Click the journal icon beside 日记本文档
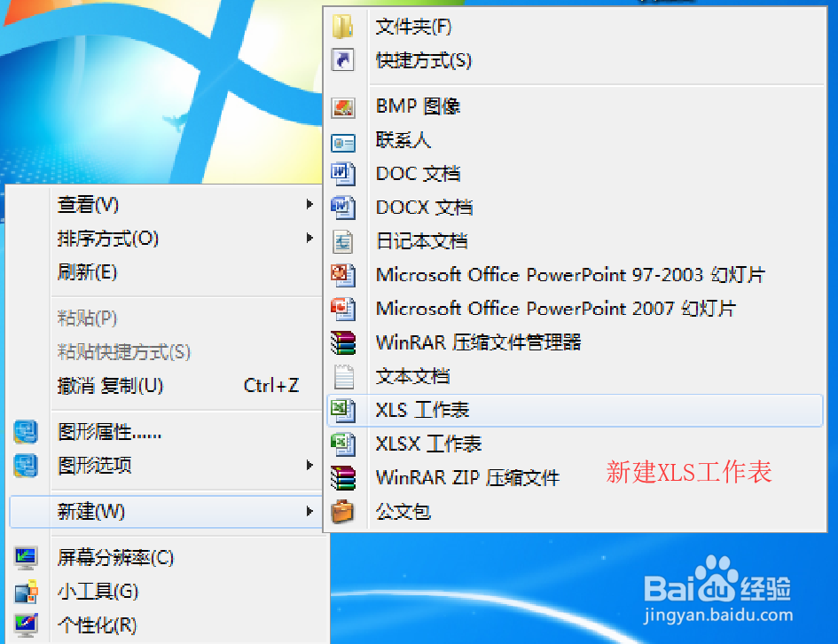The height and width of the screenshot is (644, 838). pos(342,241)
